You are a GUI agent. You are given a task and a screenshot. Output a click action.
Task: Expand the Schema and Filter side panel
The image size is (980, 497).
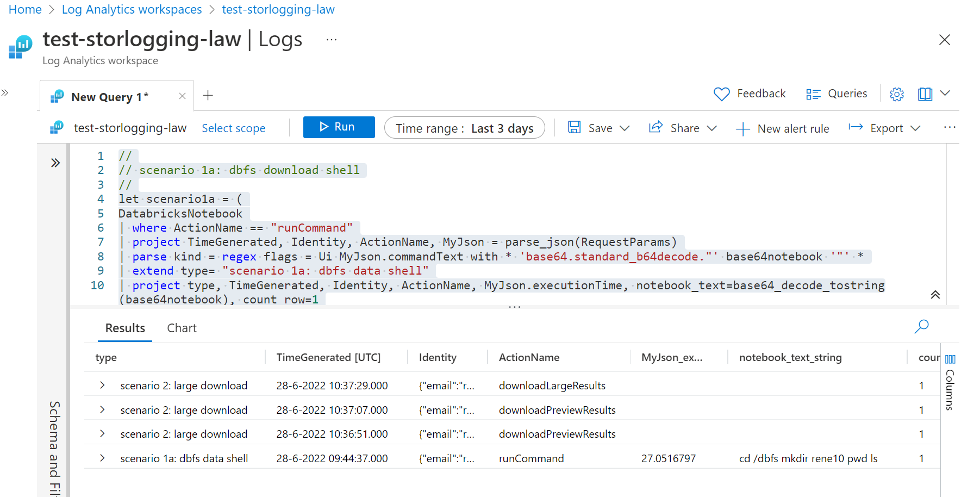tap(55, 163)
